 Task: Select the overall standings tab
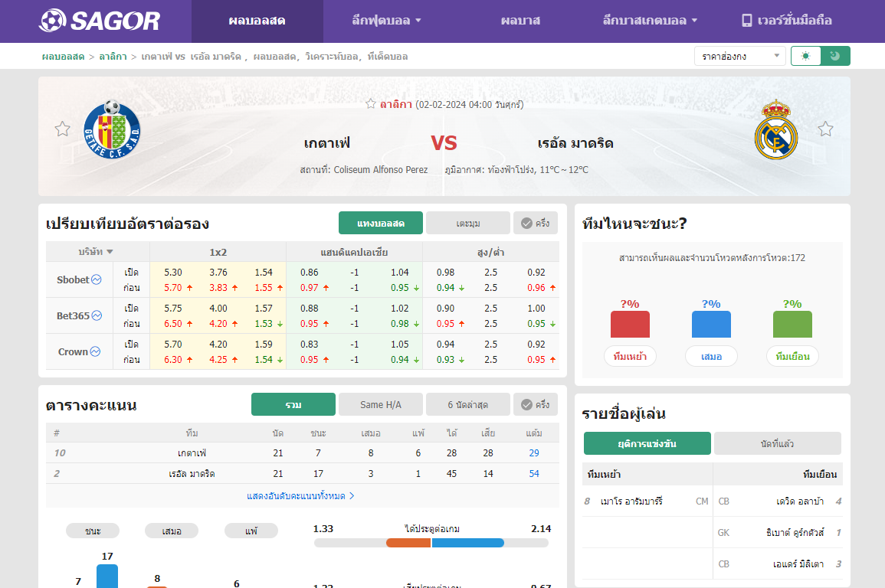coord(293,405)
